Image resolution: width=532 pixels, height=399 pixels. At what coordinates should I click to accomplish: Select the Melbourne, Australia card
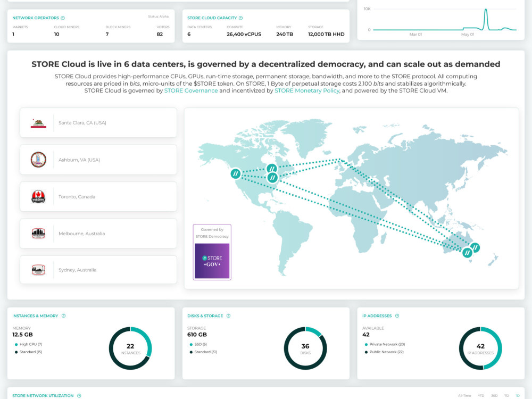click(98, 234)
